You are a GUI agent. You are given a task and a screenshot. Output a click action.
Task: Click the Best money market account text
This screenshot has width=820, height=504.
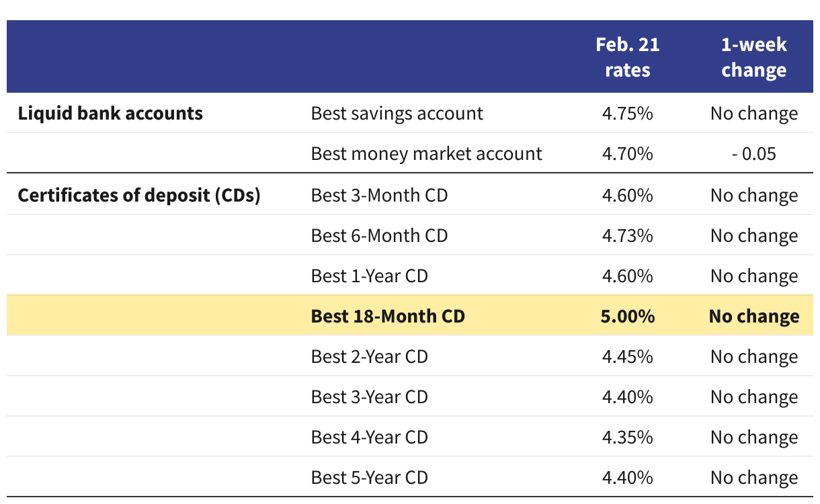pos(426,154)
